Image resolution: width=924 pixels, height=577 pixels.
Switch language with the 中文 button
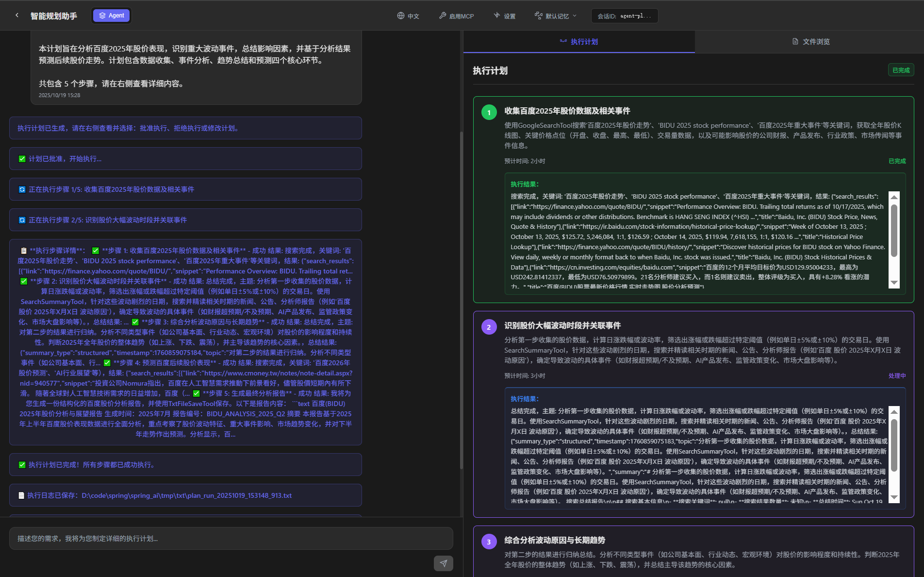click(x=408, y=16)
